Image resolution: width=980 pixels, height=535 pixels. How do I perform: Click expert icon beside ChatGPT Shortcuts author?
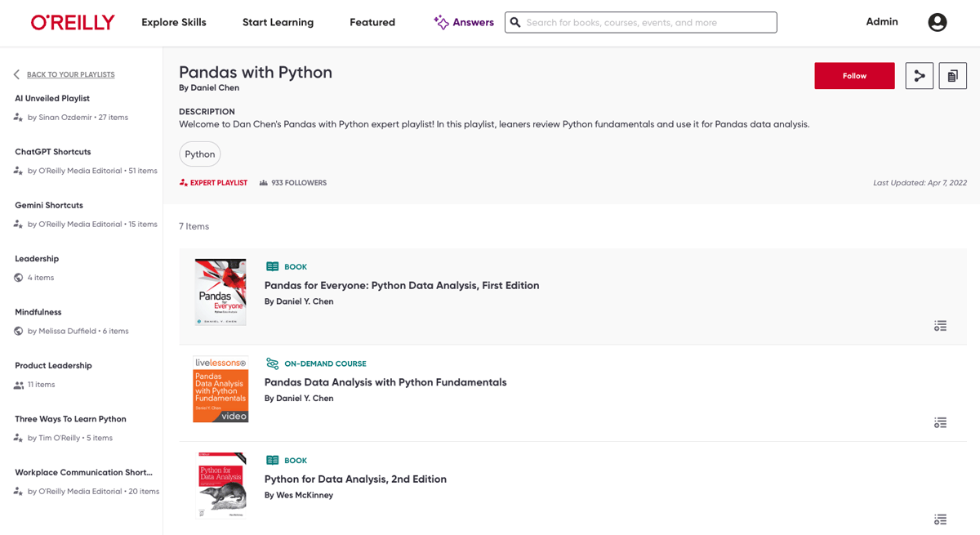pos(18,171)
